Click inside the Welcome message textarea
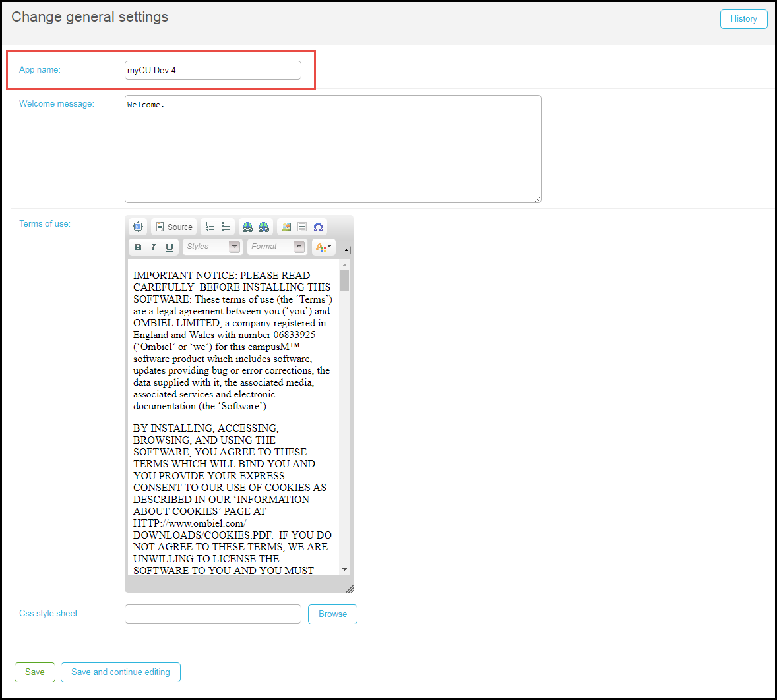This screenshot has height=700, width=777. click(x=332, y=149)
